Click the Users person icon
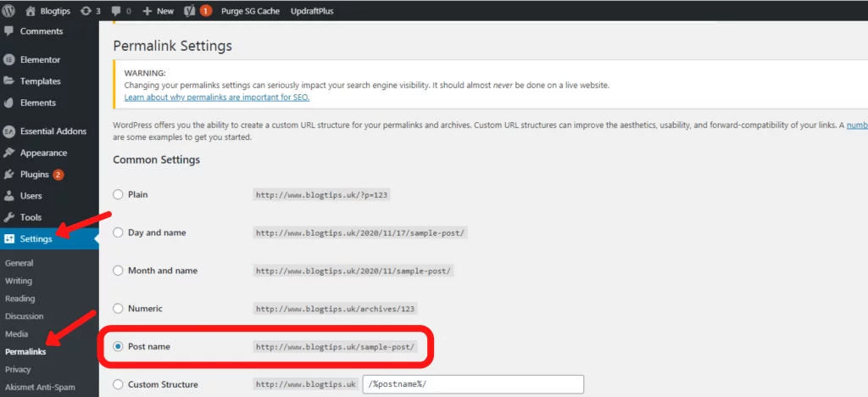The height and width of the screenshot is (397, 868). pos(8,196)
